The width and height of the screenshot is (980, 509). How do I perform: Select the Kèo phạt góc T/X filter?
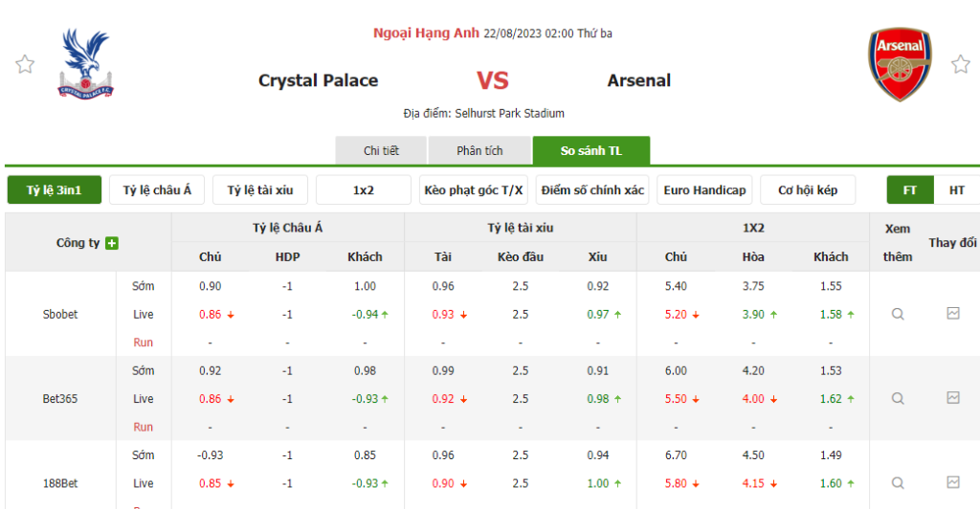tap(474, 190)
